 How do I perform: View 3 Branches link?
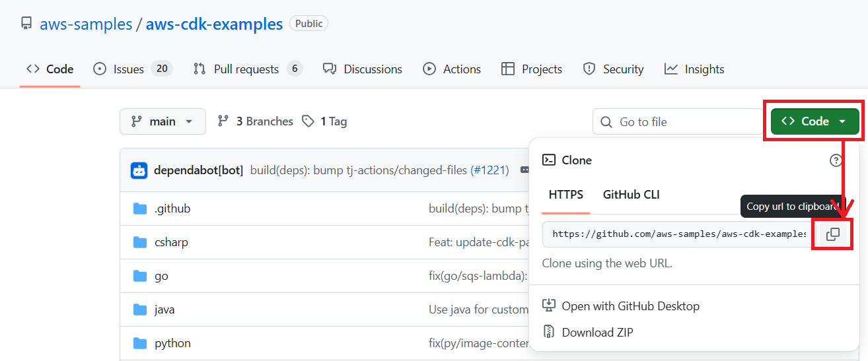(x=256, y=121)
